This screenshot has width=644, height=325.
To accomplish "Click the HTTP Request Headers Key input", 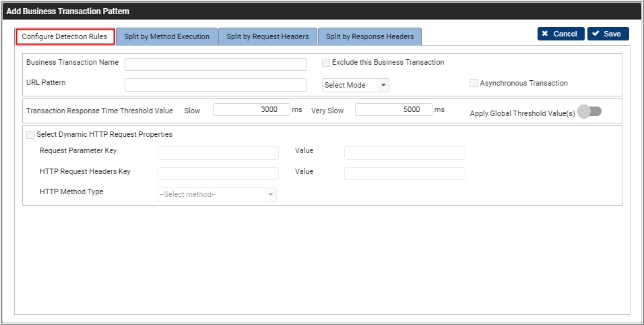I will (x=218, y=174).
